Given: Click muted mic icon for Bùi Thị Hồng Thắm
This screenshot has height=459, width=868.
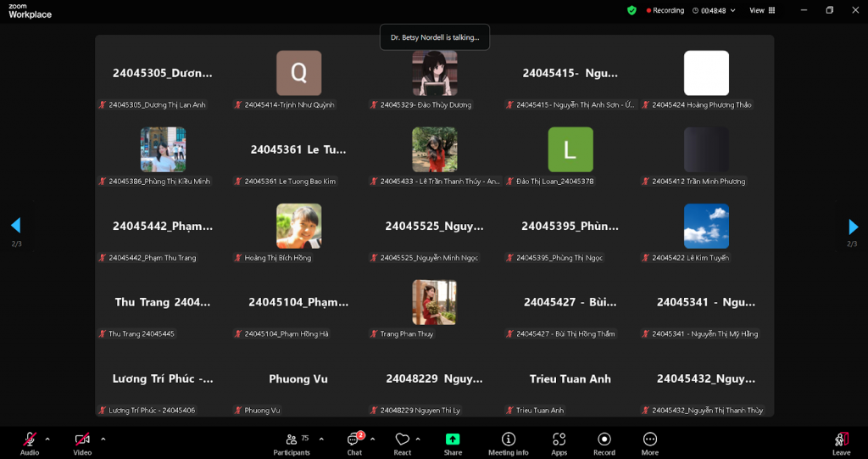Looking at the screenshot, I should (509, 333).
